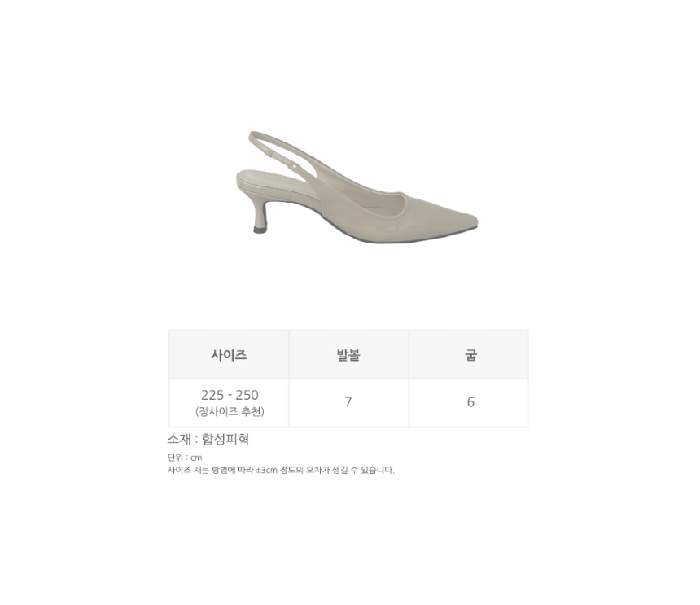
Task: Click the dark heel tip of the shoe
Action: [260, 230]
